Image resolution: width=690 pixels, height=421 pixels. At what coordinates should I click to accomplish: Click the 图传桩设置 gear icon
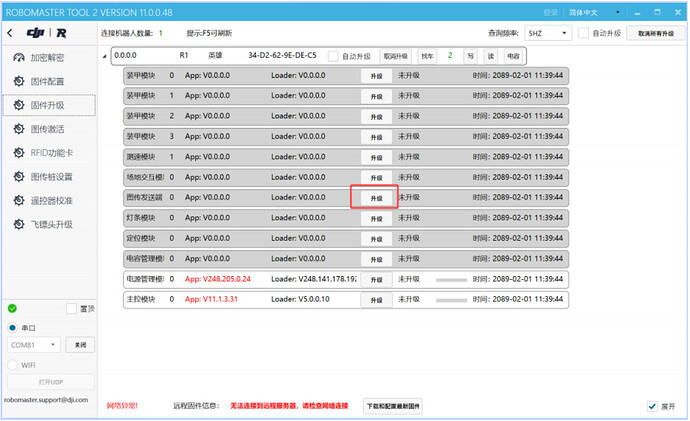(19, 177)
